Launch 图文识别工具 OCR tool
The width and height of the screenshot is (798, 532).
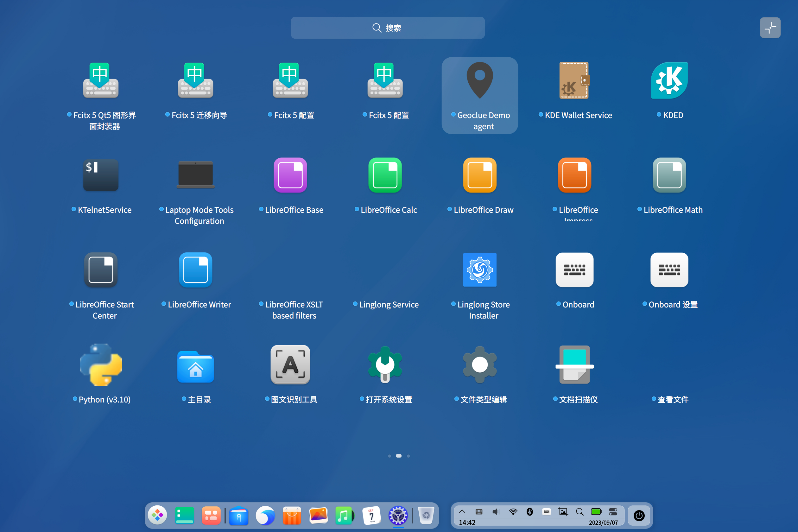[290, 365]
